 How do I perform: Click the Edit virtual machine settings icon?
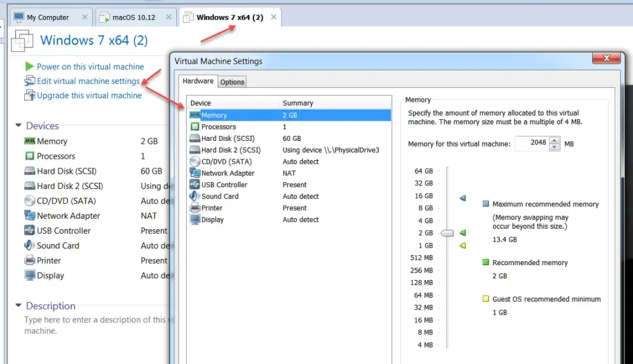click(x=30, y=81)
